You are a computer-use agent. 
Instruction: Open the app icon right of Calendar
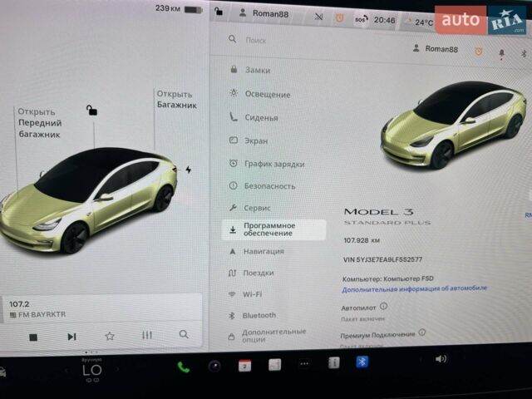click(274, 365)
